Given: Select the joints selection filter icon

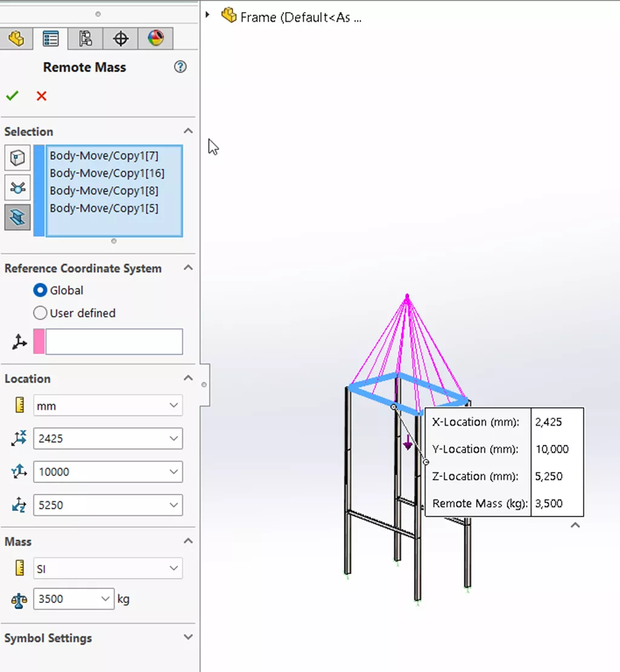Looking at the screenshot, I should 16,188.
